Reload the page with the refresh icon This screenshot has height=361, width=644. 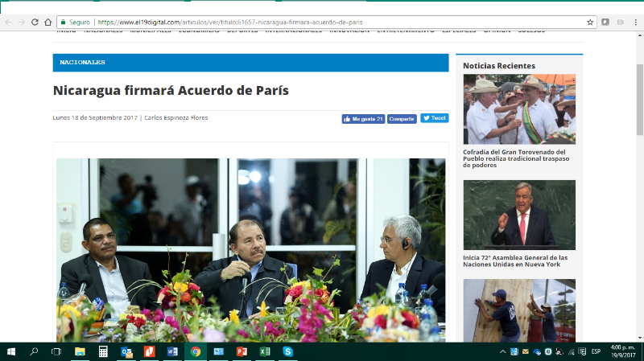(x=35, y=23)
